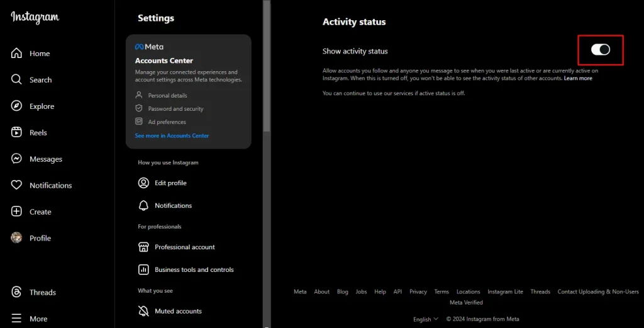Screen dimensions: 644x328
Task: Open Messages messenger icon
Action: click(x=16, y=159)
